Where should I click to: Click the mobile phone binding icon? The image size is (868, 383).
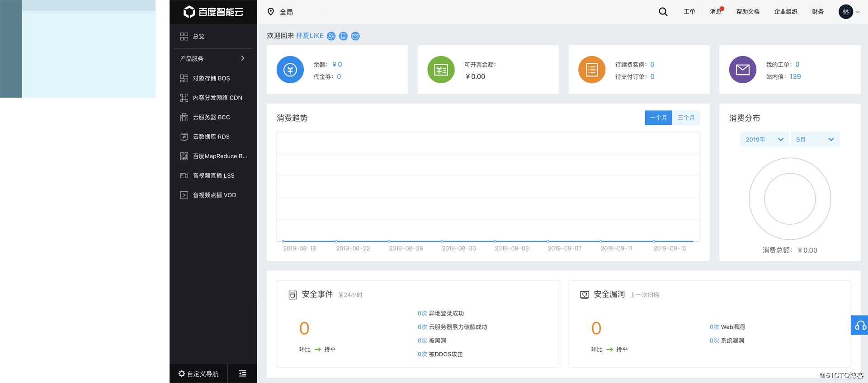(x=343, y=36)
